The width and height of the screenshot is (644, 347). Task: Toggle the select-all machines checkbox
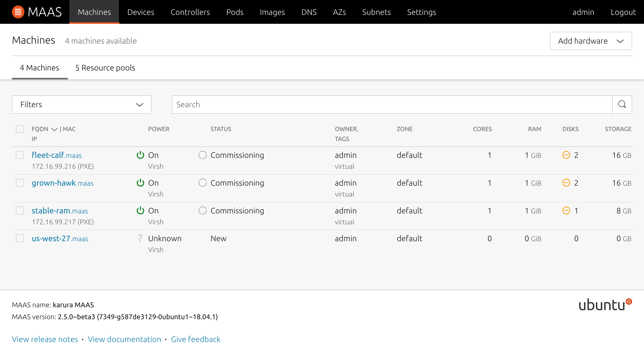pyautogui.click(x=20, y=129)
